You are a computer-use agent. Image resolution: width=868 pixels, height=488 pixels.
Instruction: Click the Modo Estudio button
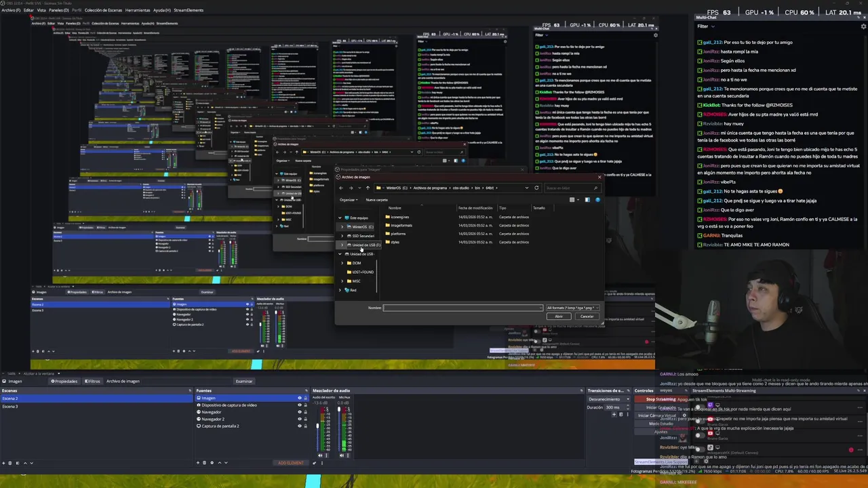pyautogui.click(x=661, y=424)
